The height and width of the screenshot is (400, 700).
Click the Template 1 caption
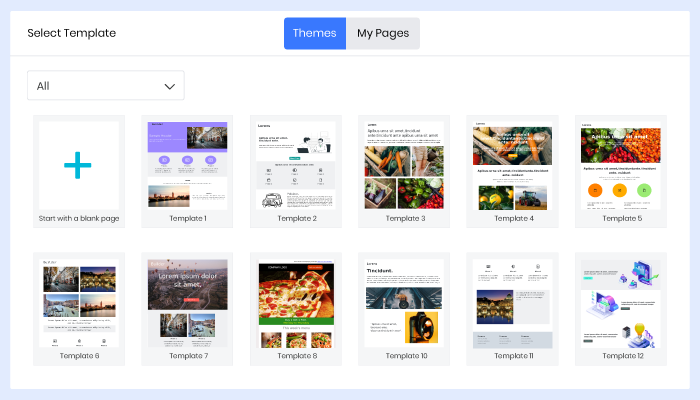tap(187, 218)
